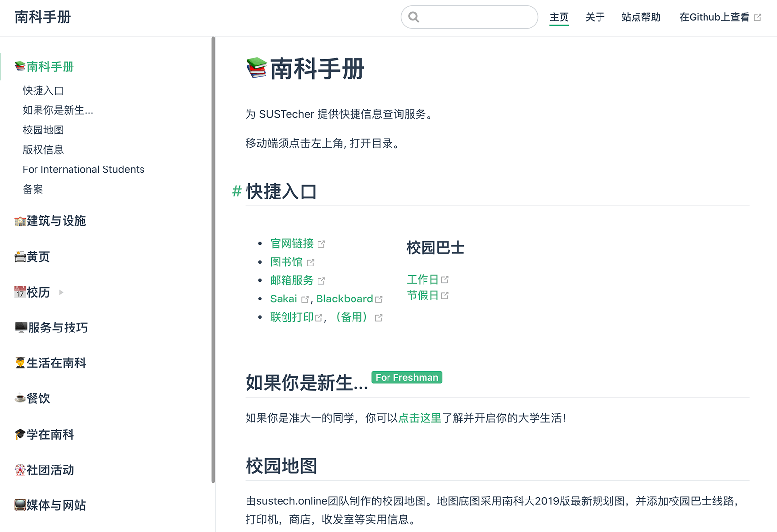This screenshot has height=532, width=777.
Task: Follow the 点击这里 freshman link
Action: click(x=420, y=418)
